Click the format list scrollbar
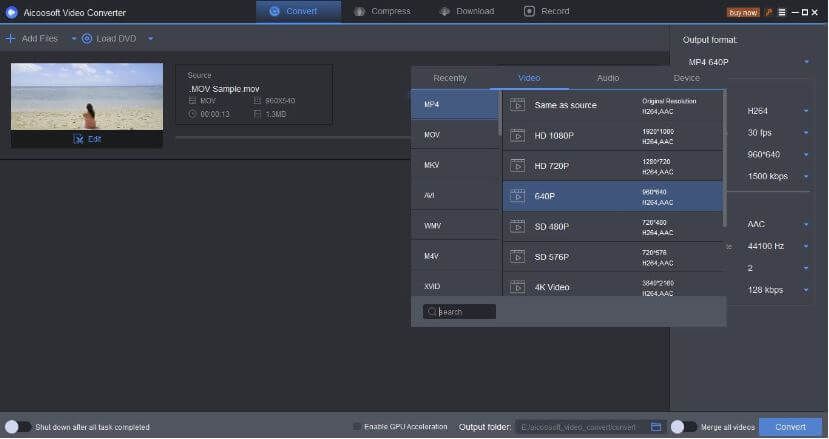The image size is (829, 439). coord(500,113)
